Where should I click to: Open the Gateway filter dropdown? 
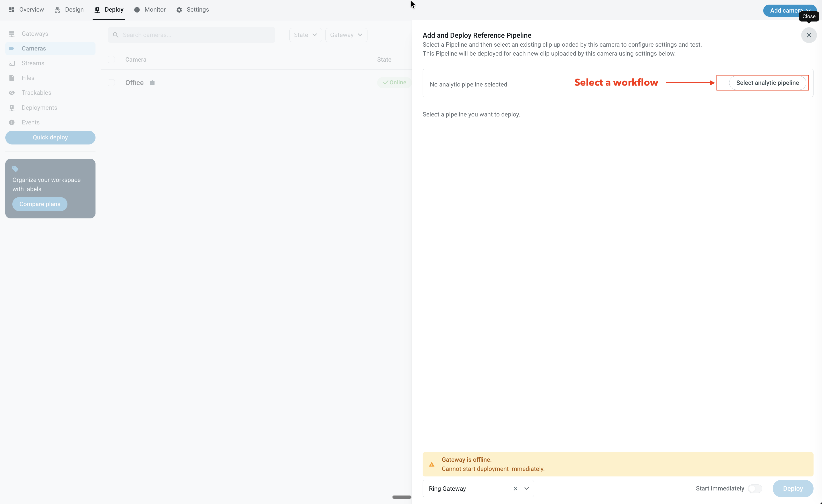(x=346, y=35)
